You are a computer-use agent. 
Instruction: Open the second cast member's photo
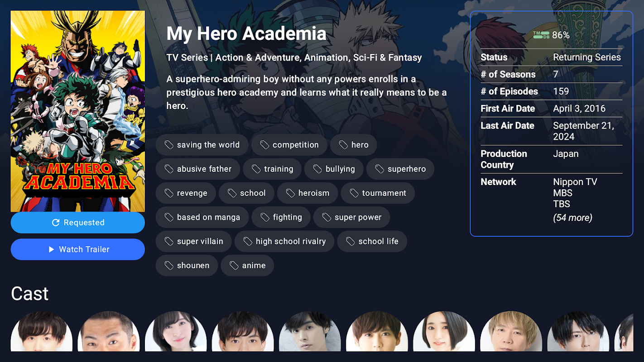tap(109, 331)
